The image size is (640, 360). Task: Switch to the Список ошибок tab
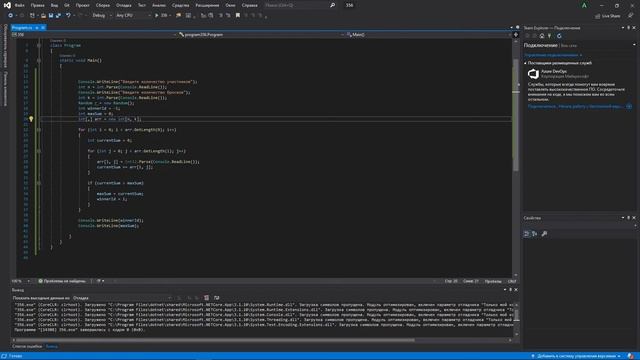pos(27,347)
